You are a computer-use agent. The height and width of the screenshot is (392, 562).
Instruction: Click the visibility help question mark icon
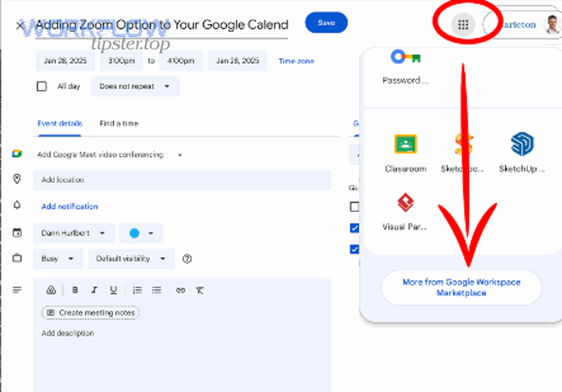[187, 258]
